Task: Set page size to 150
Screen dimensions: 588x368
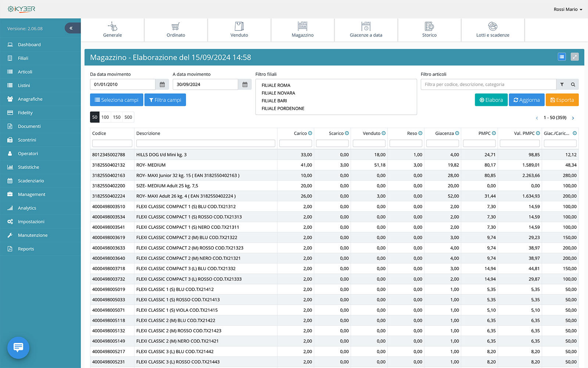Action: coord(116,117)
